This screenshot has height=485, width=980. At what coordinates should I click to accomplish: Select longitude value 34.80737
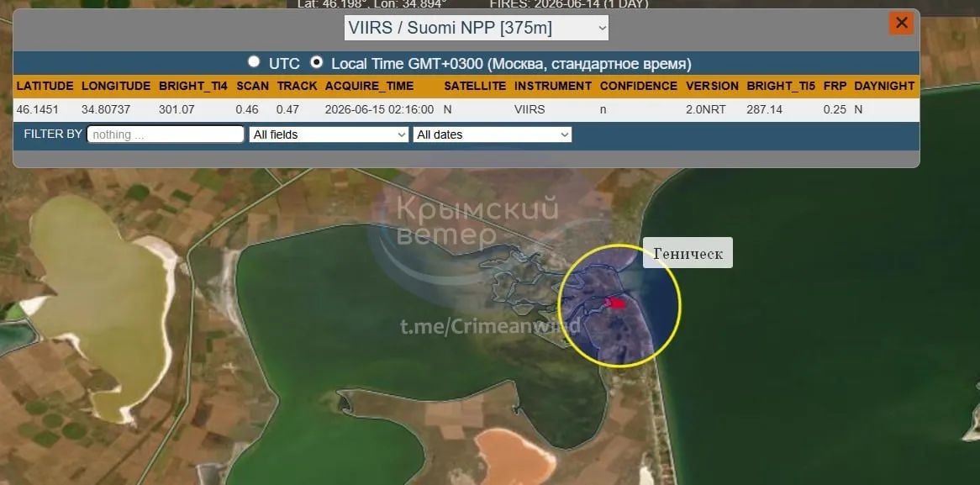click(106, 110)
